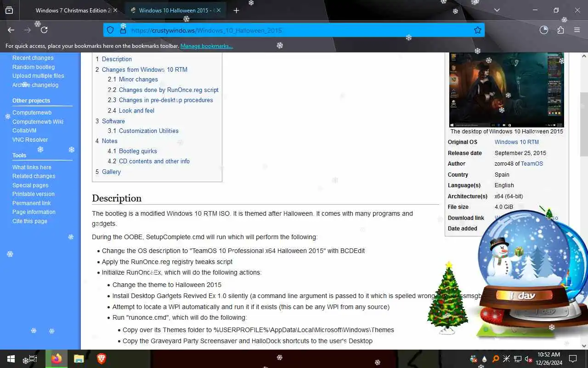Click the muted volume tray icon
The height and width of the screenshot is (368, 588).
coord(529,359)
